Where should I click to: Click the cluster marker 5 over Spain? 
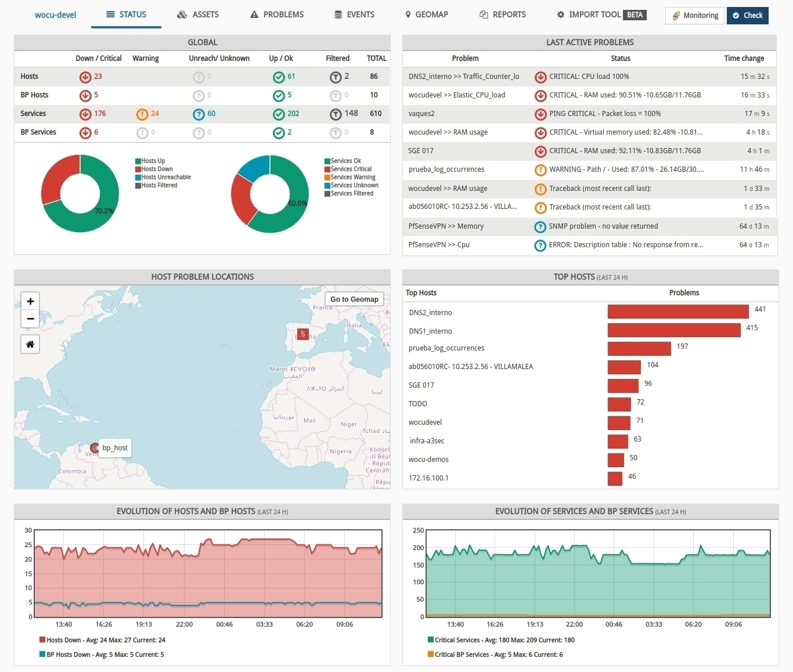pyautogui.click(x=302, y=334)
